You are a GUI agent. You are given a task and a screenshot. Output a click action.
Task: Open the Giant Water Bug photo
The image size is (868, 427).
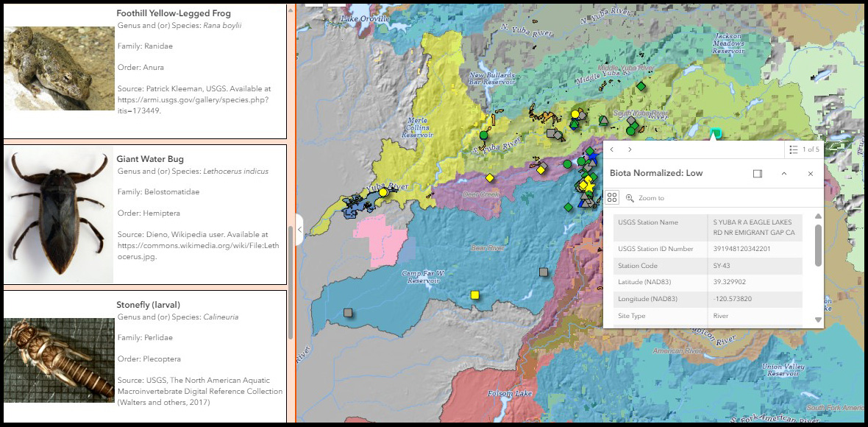coord(59,215)
